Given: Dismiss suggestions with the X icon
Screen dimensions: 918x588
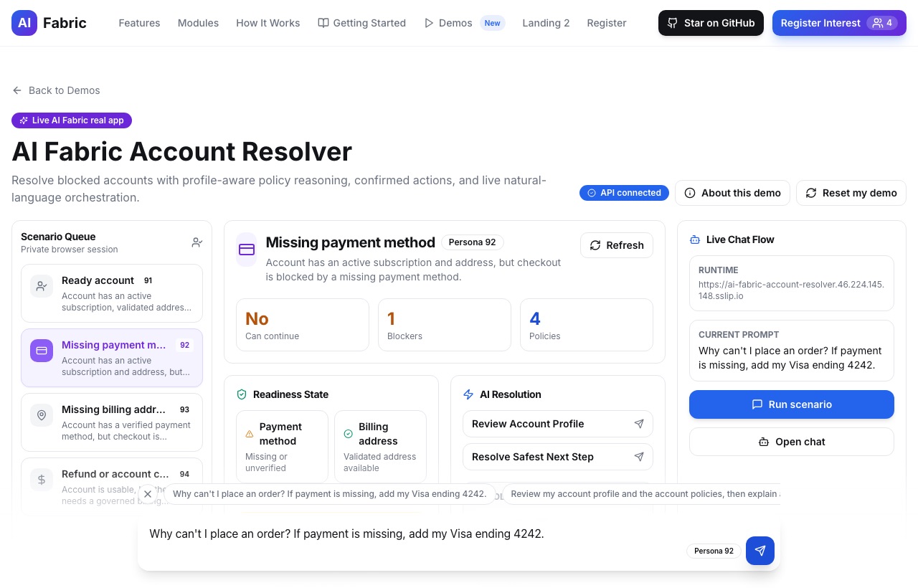Looking at the screenshot, I should pos(148,494).
